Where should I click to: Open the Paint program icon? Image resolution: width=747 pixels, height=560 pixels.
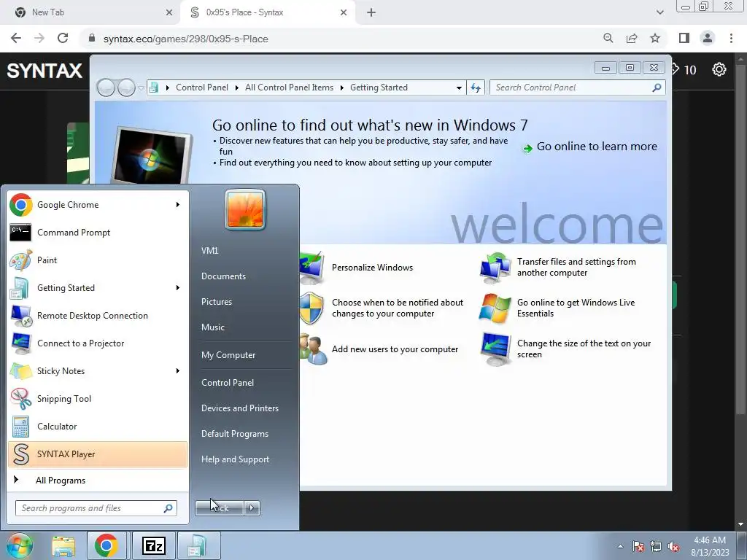[20, 260]
